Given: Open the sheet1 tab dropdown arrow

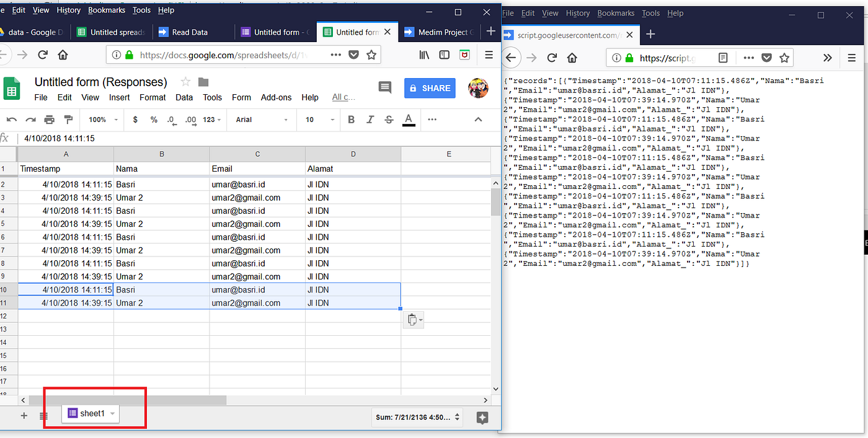Looking at the screenshot, I should (112, 413).
